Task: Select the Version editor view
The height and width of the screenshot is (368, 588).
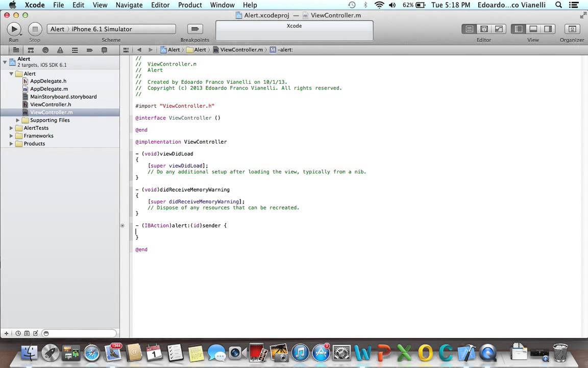Action: pos(499,29)
